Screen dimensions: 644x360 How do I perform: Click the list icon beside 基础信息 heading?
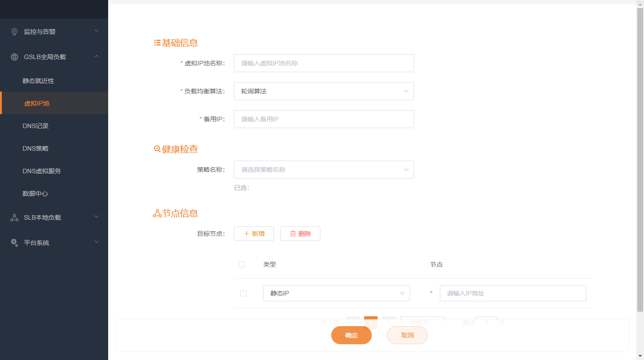point(156,42)
